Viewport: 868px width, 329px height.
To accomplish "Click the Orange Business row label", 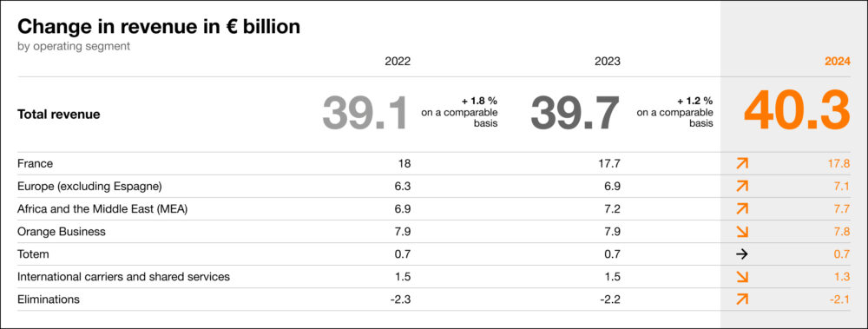I will coord(62,232).
